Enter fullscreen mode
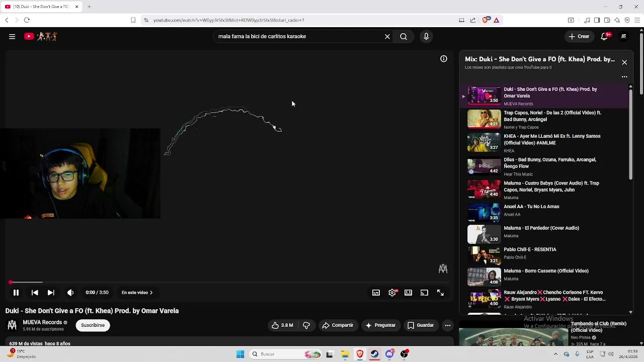Image resolution: width=644 pixels, height=362 pixels. tap(440, 293)
